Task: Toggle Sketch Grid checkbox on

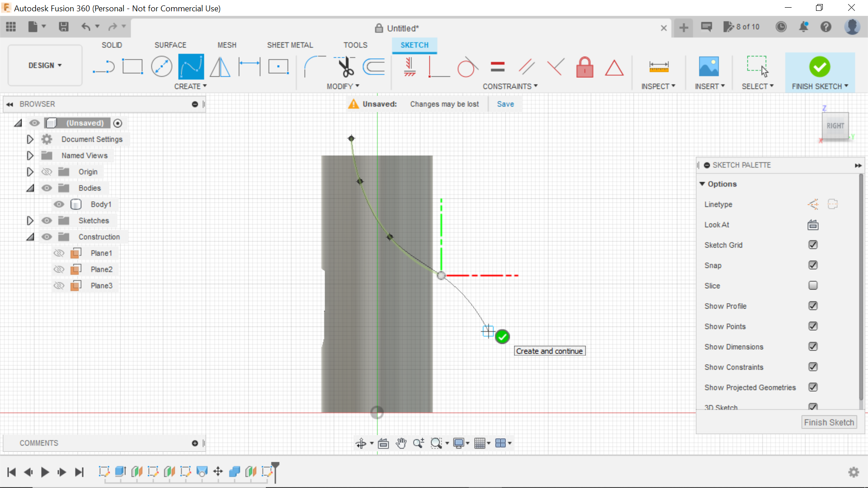Action: (812, 245)
